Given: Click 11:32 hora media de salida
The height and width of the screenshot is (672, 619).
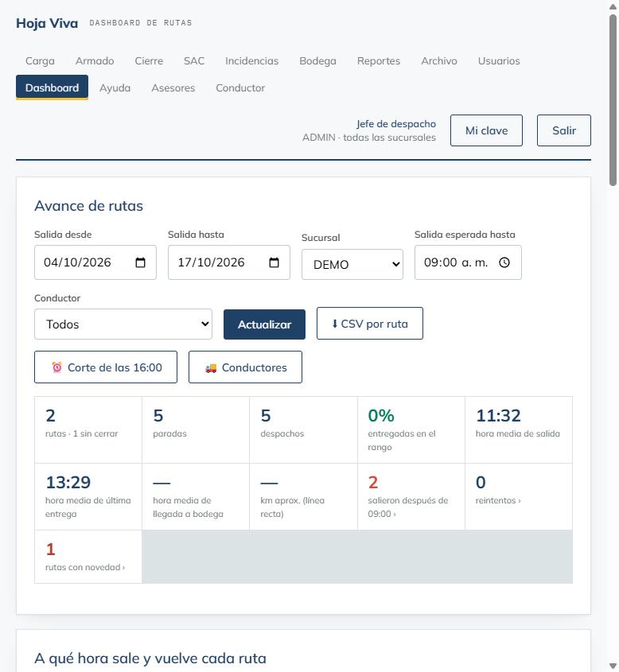Looking at the screenshot, I should pyautogui.click(x=518, y=429).
